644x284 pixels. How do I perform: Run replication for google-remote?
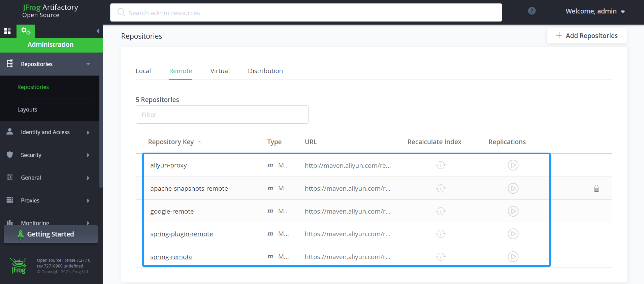pos(513,211)
